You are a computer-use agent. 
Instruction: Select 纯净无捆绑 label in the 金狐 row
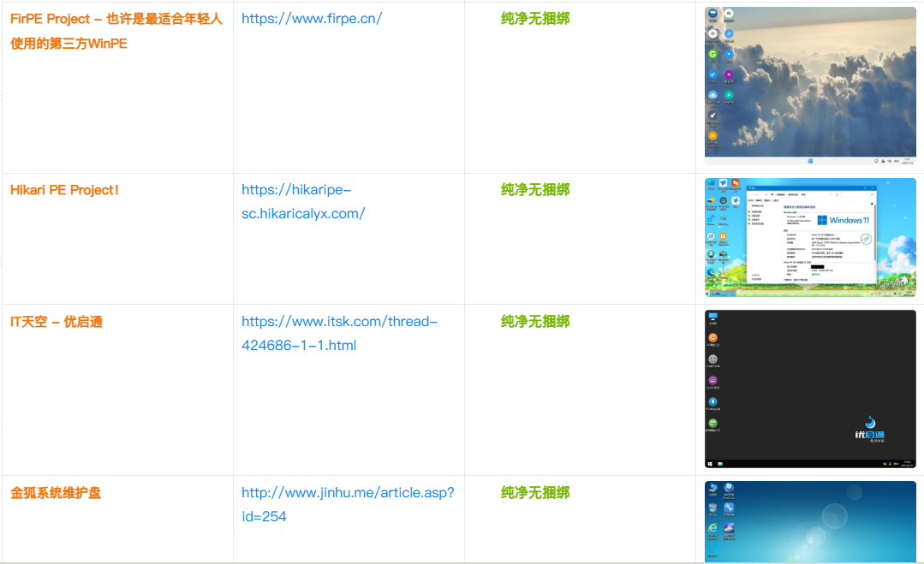pos(535,493)
